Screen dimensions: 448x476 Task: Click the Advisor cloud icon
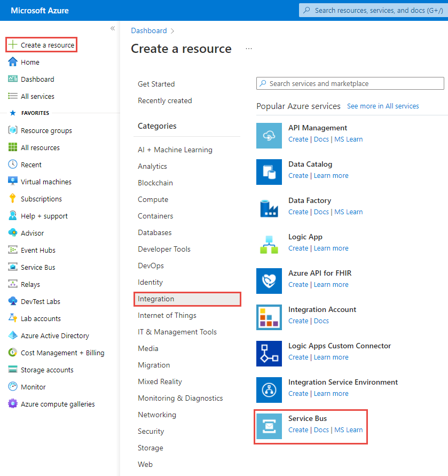point(13,232)
